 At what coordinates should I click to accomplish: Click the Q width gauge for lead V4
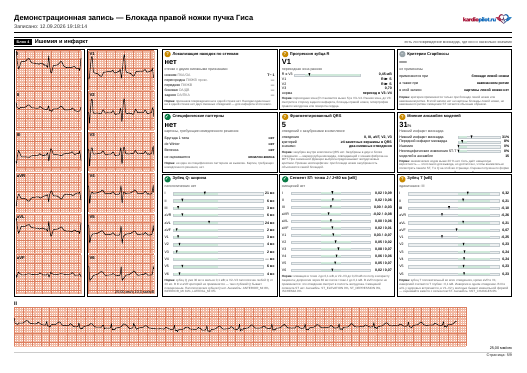pos(218,259)
